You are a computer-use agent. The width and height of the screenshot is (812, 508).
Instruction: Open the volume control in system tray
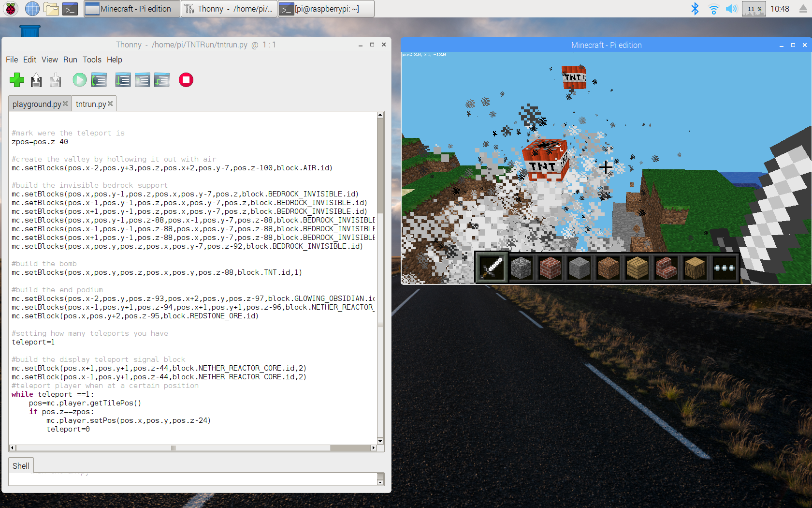pos(731,9)
